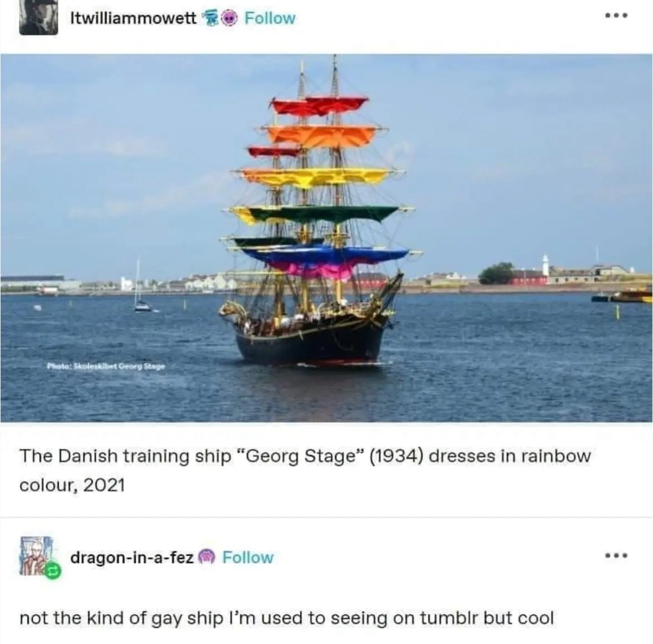Click the blue sail on the ship
The height and width of the screenshot is (644, 653).
pyautogui.click(x=325, y=254)
